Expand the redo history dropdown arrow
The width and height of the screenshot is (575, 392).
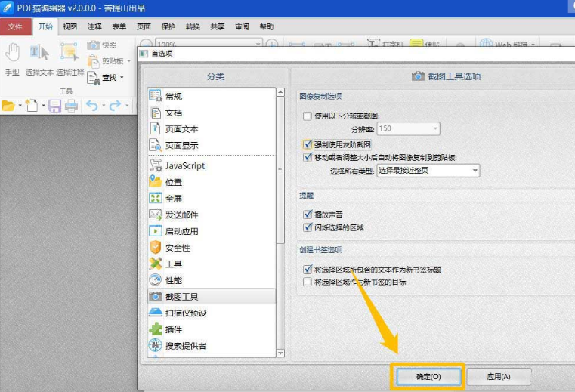coord(127,106)
